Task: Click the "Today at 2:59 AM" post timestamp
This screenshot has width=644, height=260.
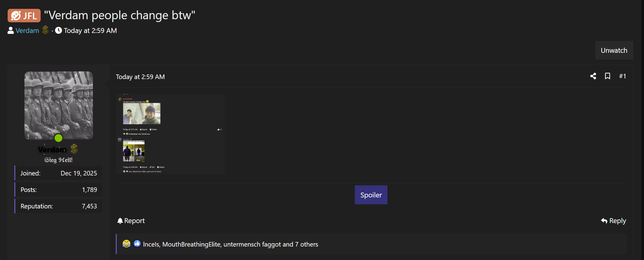Action: [x=140, y=77]
